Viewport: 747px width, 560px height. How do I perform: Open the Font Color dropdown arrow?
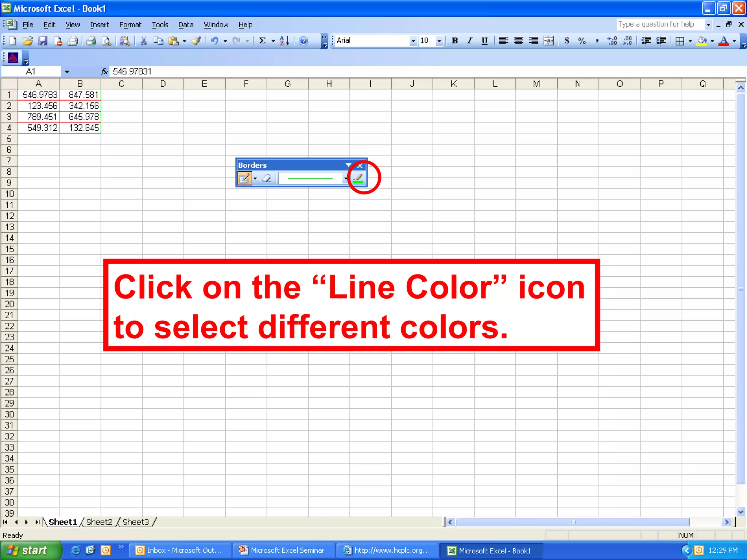[734, 41]
